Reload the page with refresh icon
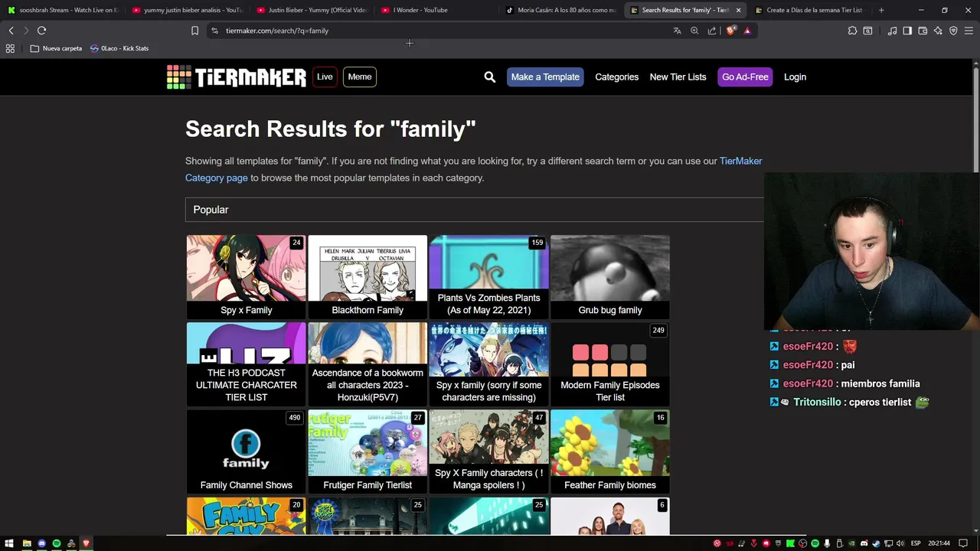980x551 pixels. pyautogui.click(x=41, y=31)
